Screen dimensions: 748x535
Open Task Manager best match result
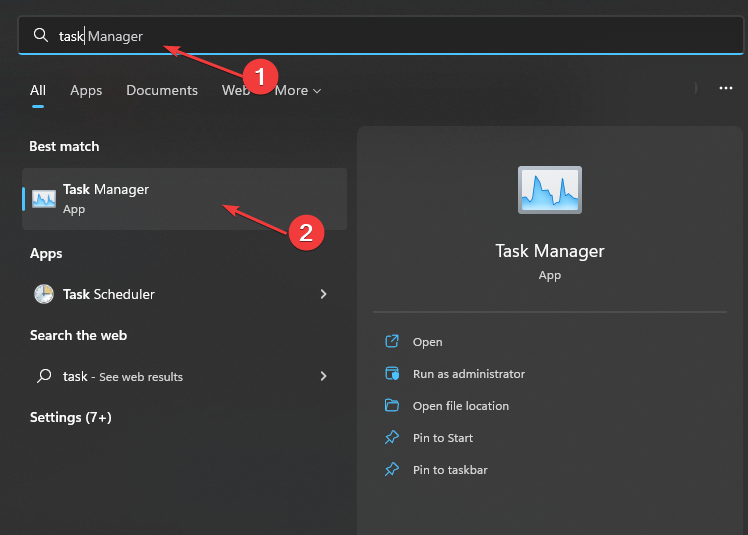point(184,199)
